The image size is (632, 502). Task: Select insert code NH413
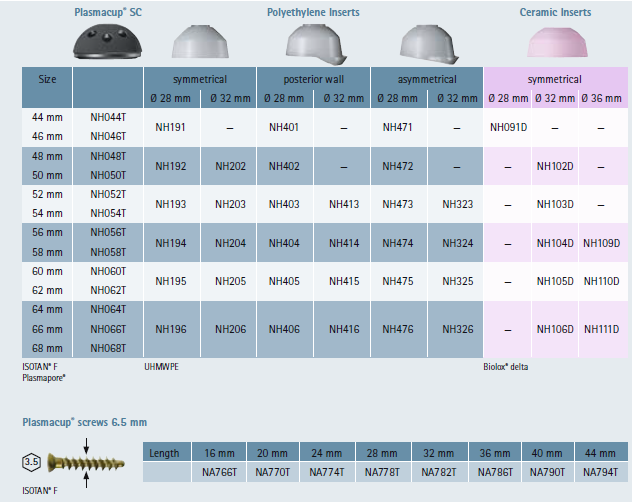pyautogui.click(x=344, y=204)
